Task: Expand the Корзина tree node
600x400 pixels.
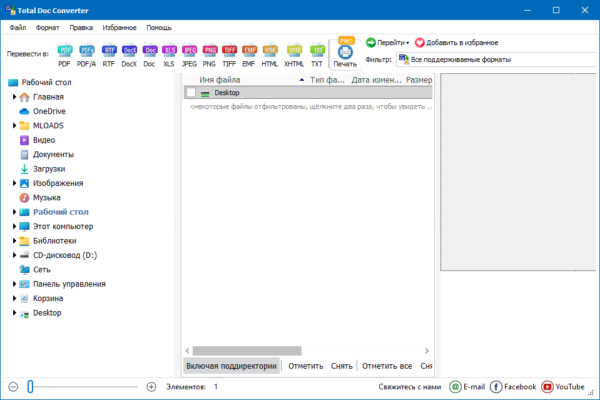Action: [x=14, y=298]
